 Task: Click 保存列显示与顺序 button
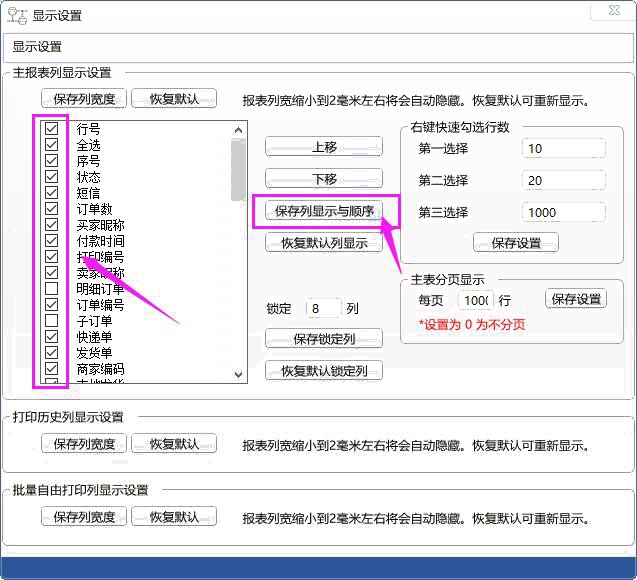[x=325, y=211]
